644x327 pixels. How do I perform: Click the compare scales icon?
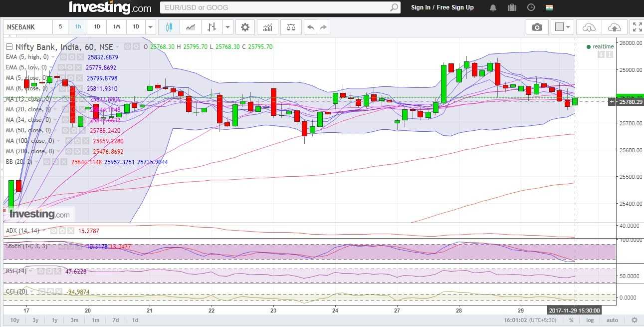point(291,27)
